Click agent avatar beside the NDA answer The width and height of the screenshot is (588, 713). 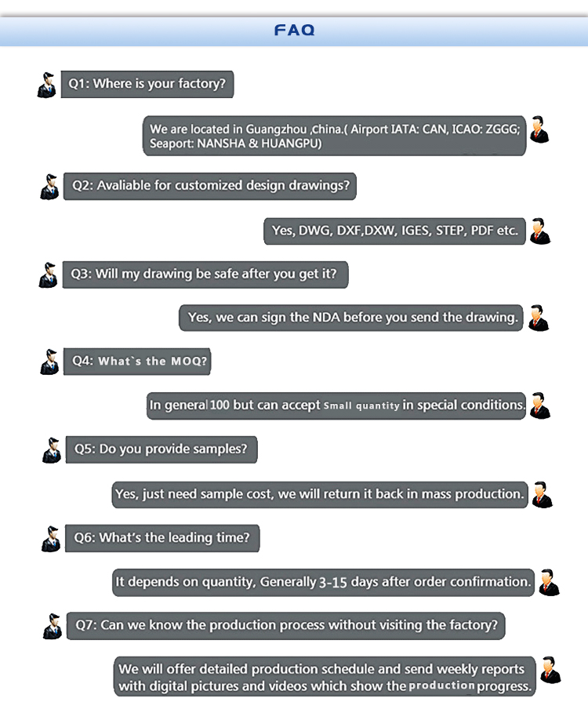[x=539, y=318]
